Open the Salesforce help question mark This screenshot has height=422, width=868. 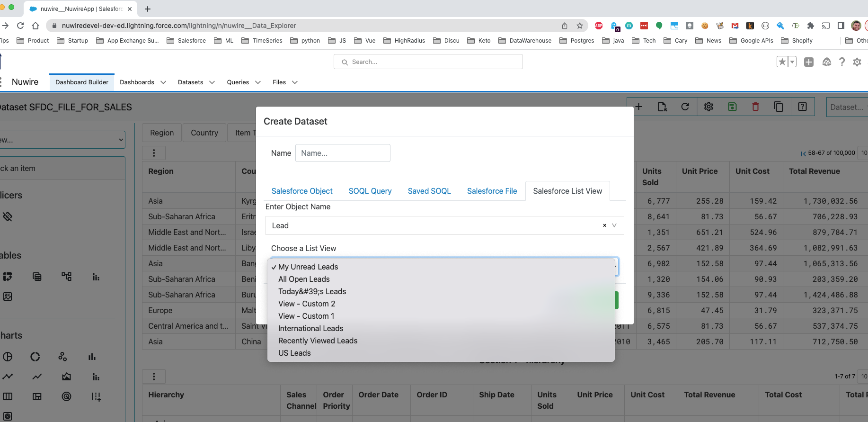(842, 62)
